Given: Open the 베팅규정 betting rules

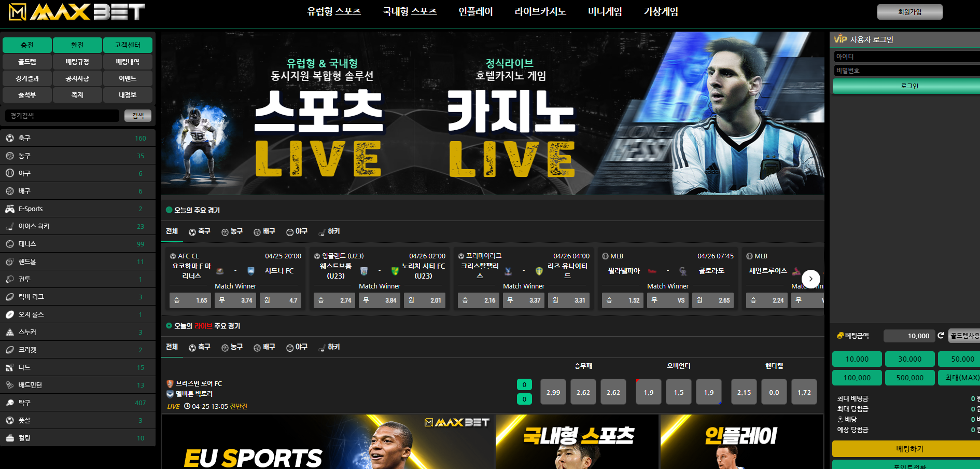Looking at the screenshot, I should pos(77,62).
